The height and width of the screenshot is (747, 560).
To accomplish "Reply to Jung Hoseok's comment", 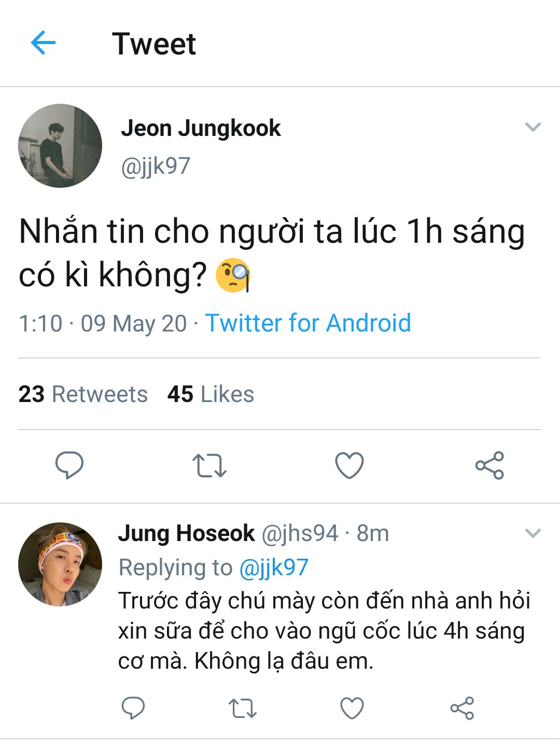I will click(x=133, y=708).
